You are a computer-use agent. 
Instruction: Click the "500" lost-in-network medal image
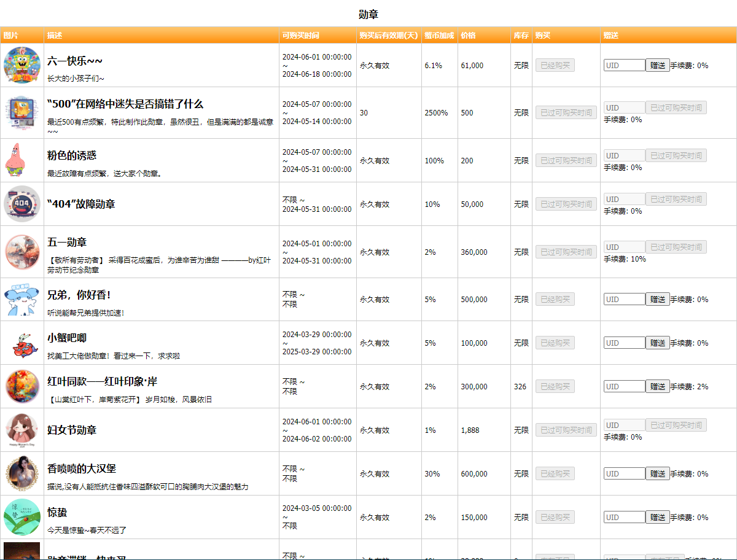[21, 112]
